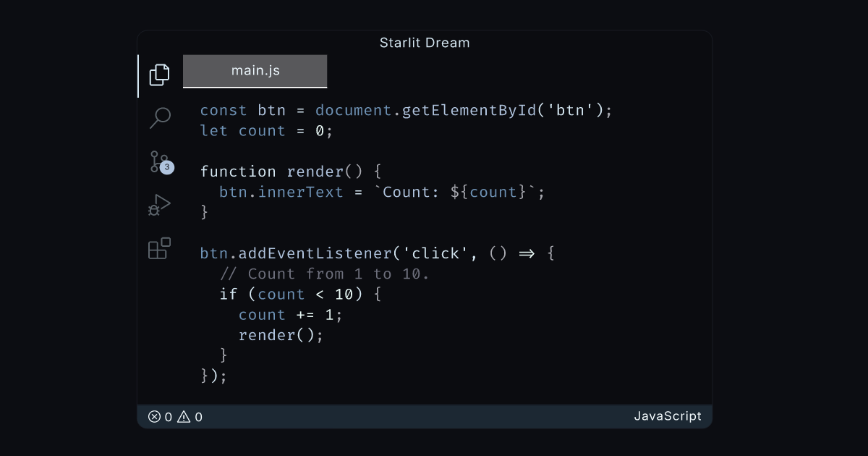Click the addEventListener('click' line

coord(377,253)
